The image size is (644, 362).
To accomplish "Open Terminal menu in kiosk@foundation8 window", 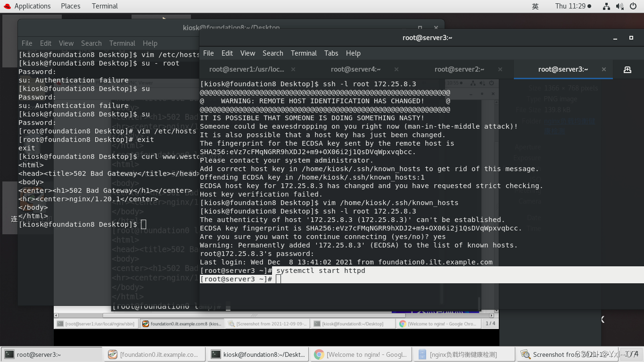I will click(x=122, y=43).
